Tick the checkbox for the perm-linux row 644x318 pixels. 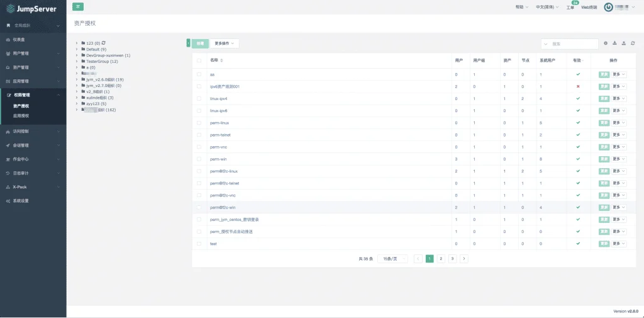pyautogui.click(x=199, y=123)
